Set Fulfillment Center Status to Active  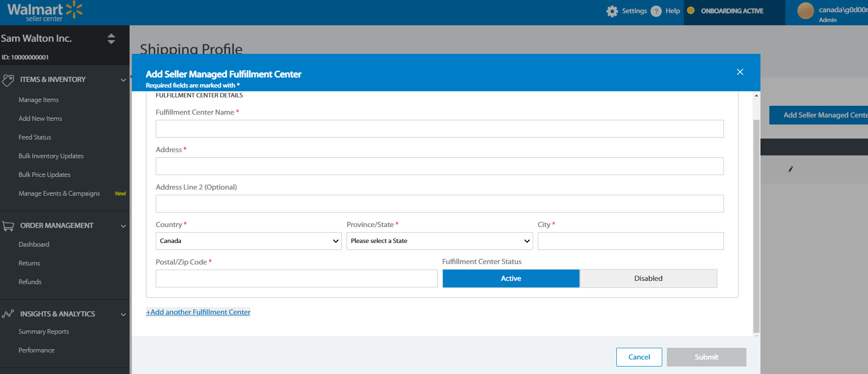[x=511, y=279]
